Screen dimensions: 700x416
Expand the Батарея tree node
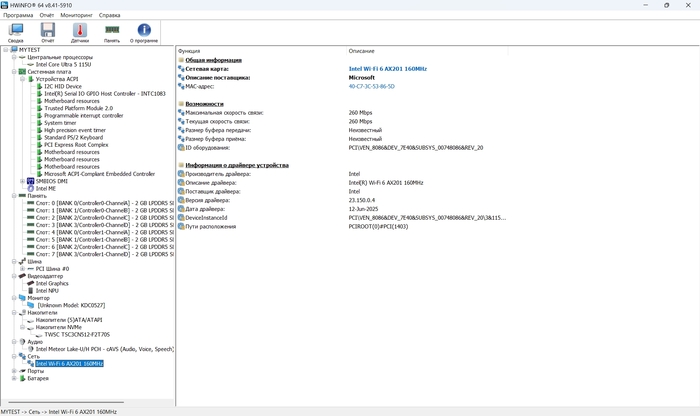(x=13, y=379)
